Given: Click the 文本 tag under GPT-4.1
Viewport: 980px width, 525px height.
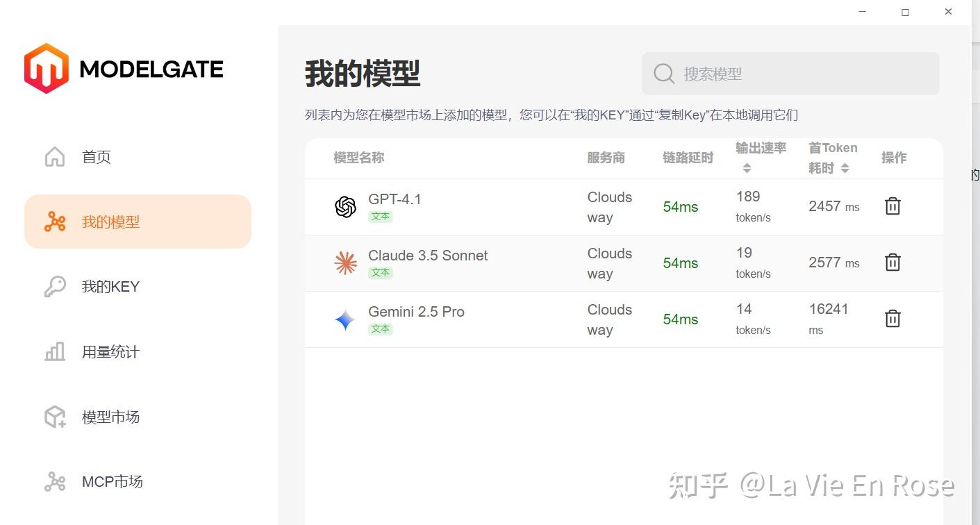Looking at the screenshot, I should pos(380,216).
